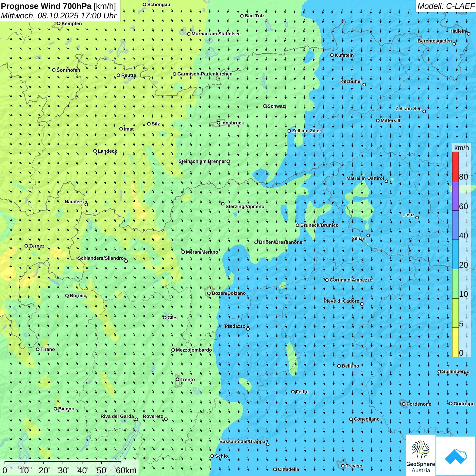Viewport: 476px width, 476px height.
Task: Click the '60km' scale bar label
Action: click(x=126, y=470)
